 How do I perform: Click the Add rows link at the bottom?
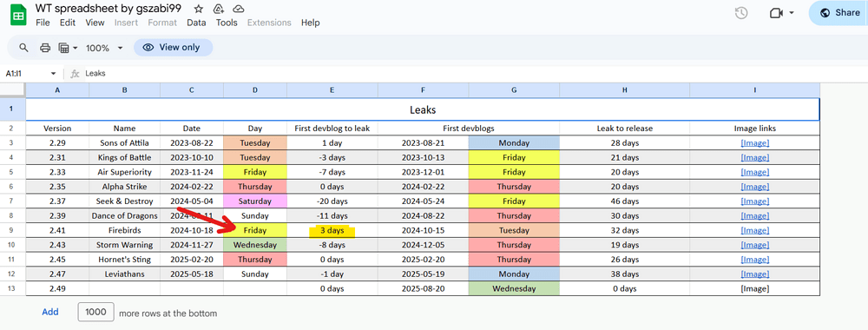click(50, 313)
